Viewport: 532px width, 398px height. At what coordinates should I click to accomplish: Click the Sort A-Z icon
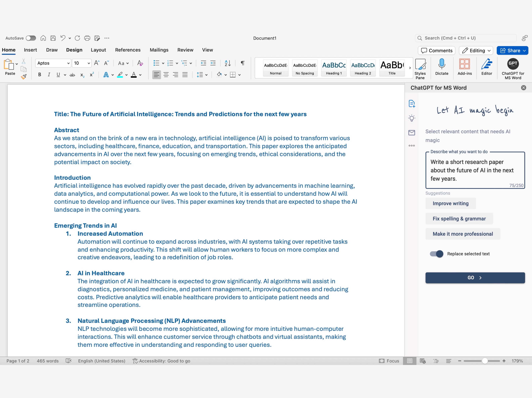pos(228,63)
